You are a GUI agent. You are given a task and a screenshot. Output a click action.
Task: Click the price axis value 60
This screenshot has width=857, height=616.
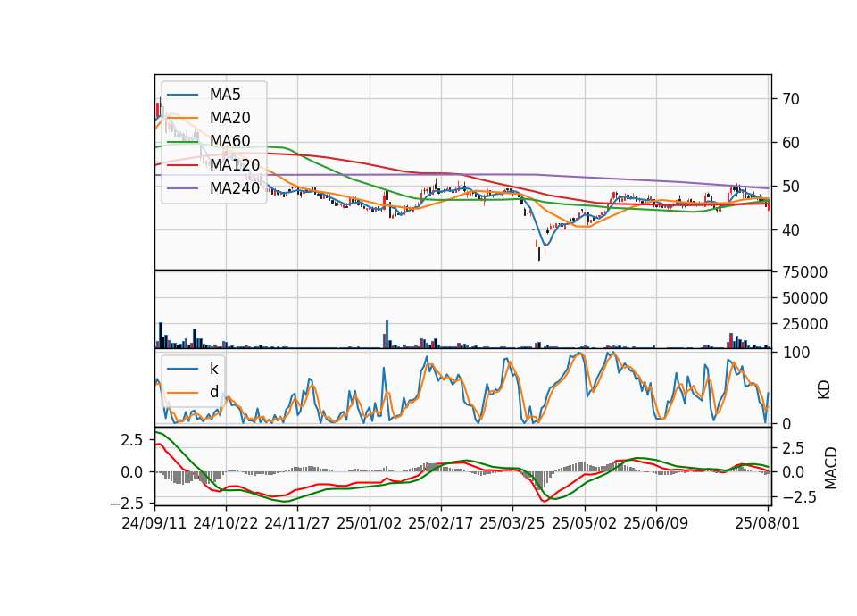[x=791, y=143]
